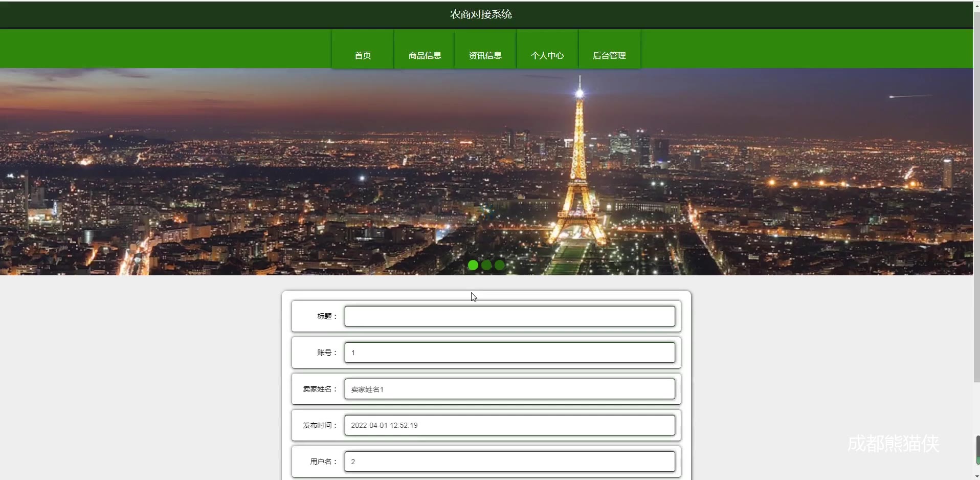Click the 标题： field label

coord(327,316)
